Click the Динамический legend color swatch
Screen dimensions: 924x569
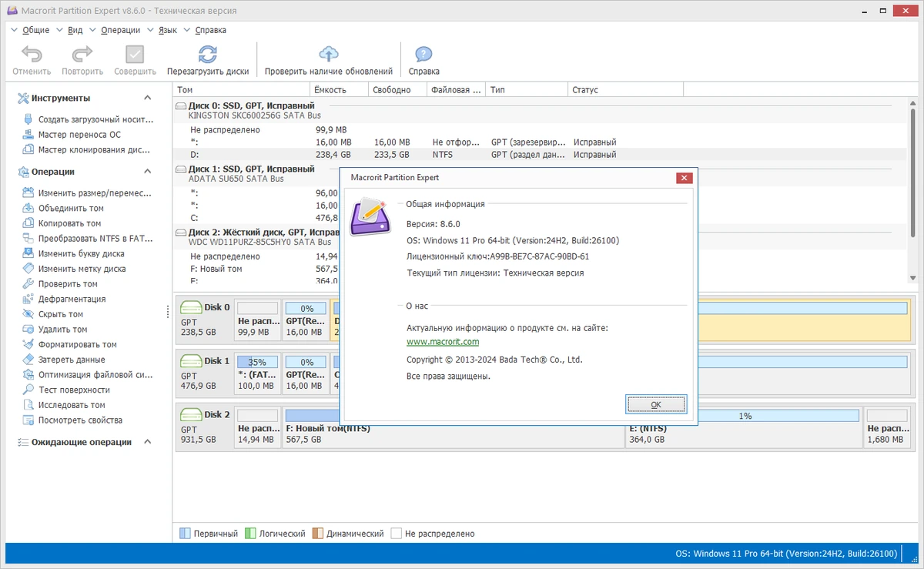317,533
